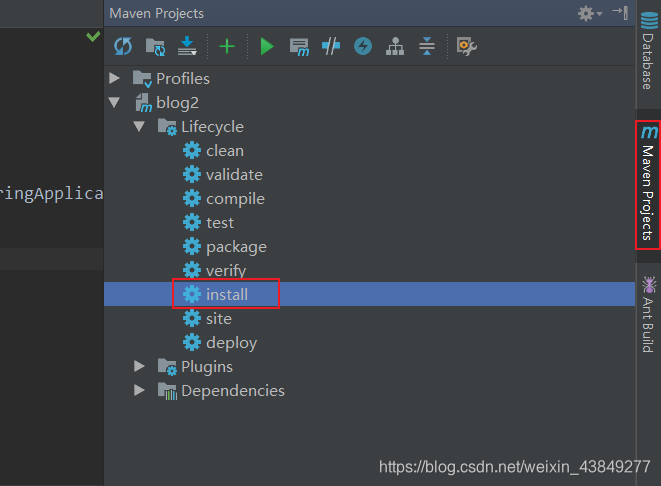661x486 pixels.
Task: Collapse the Lifecycle node
Action: (139, 126)
